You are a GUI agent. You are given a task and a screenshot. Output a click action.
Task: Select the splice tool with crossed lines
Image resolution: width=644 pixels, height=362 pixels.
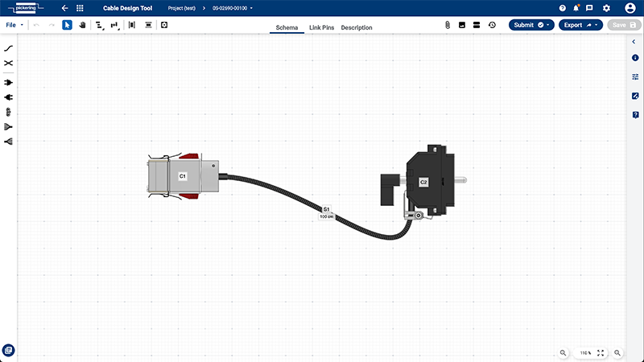tap(8, 64)
